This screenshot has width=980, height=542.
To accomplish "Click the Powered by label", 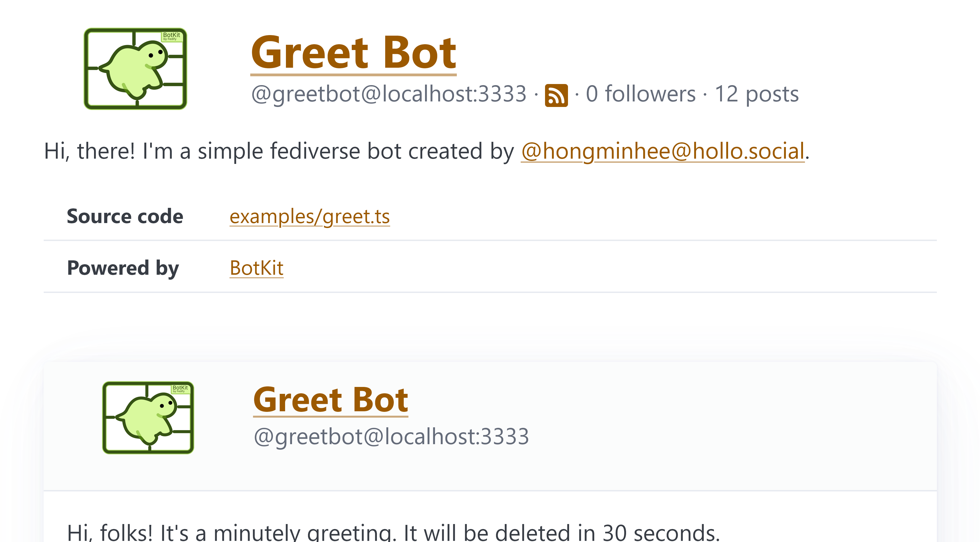I will 123,268.
